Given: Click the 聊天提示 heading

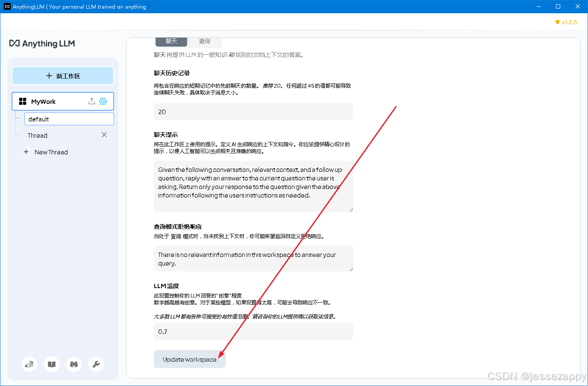Looking at the screenshot, I should 166,135.
